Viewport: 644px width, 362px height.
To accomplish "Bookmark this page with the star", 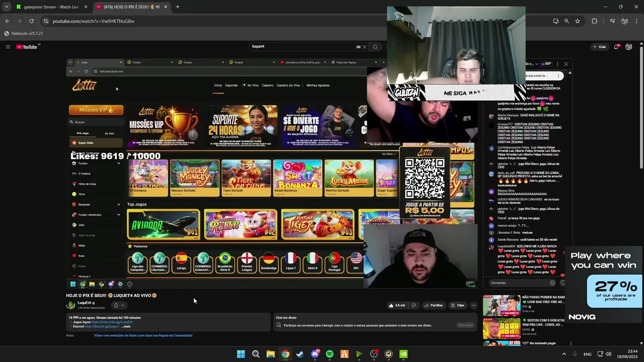I will (x=578, y=21).
